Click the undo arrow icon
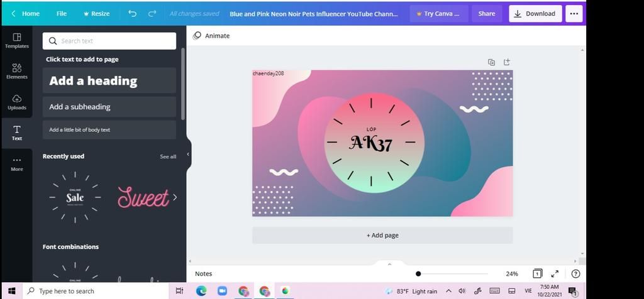This screenshot has width=644, height=299. click(x=132, y=14)
